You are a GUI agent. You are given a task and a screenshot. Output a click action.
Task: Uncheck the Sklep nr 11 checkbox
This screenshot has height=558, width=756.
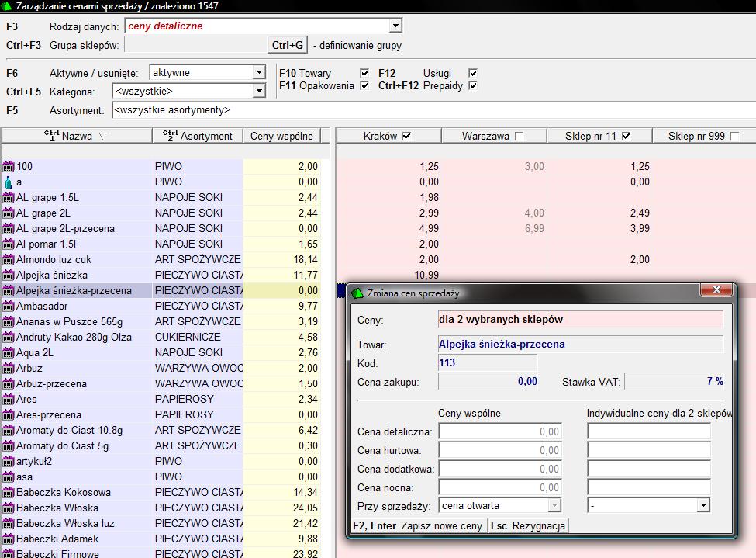coord(626,136)
